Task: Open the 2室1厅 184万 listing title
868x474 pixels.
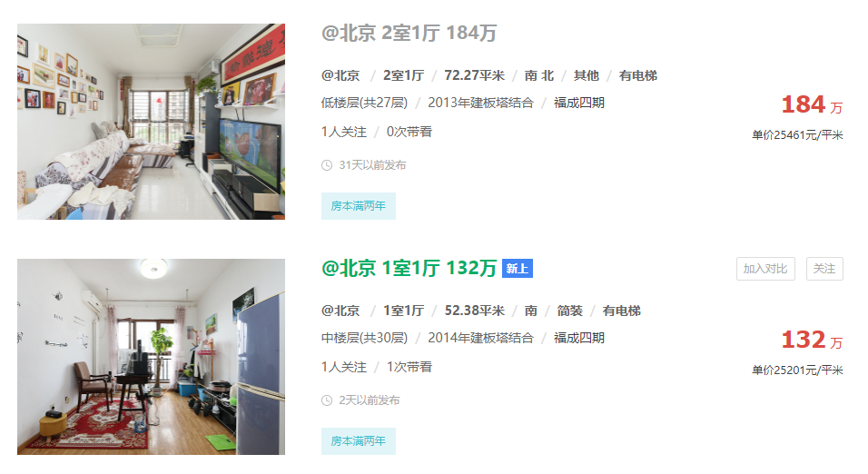Action: coord(409,34)
